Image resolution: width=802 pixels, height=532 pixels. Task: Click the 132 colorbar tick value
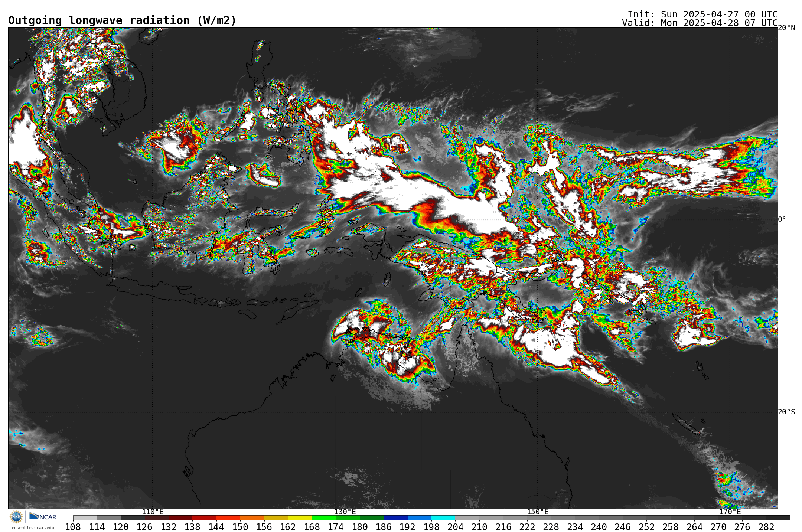(169, 527)
